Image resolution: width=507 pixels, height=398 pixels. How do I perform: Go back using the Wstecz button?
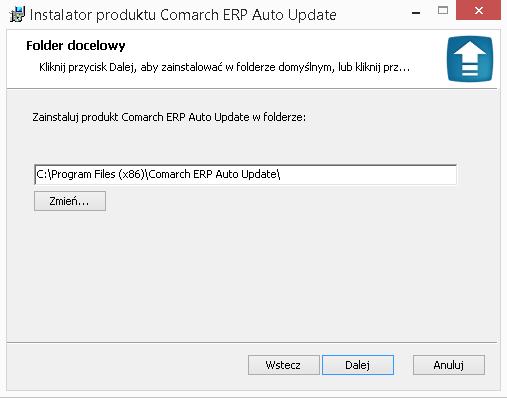click(283, 365)
